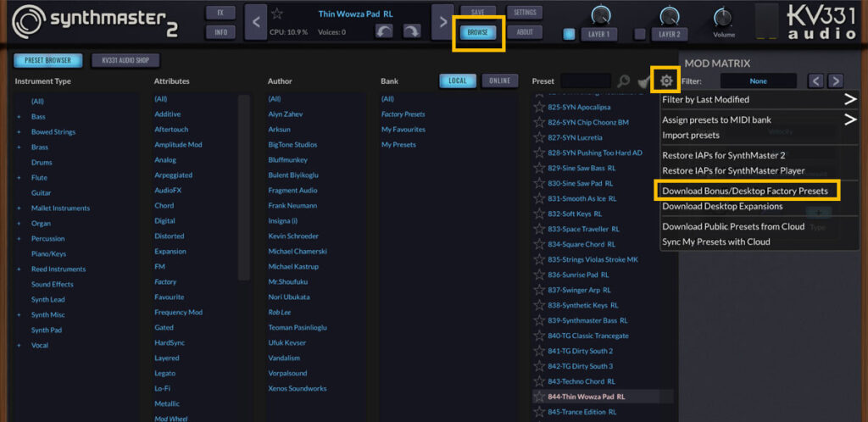Open the KV331 AUDIO SHOP tab
Viewport: 868px width, 422px height.
[x=126, y=60]
